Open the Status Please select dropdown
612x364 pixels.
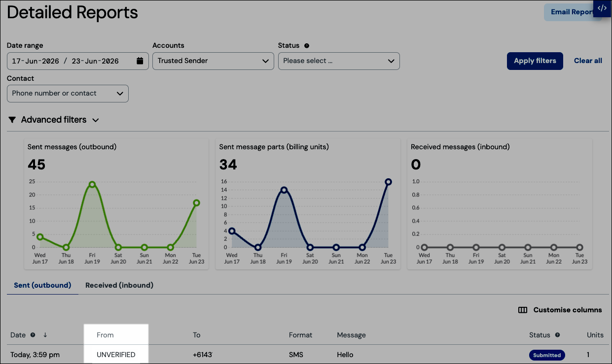tap(339, 61)
